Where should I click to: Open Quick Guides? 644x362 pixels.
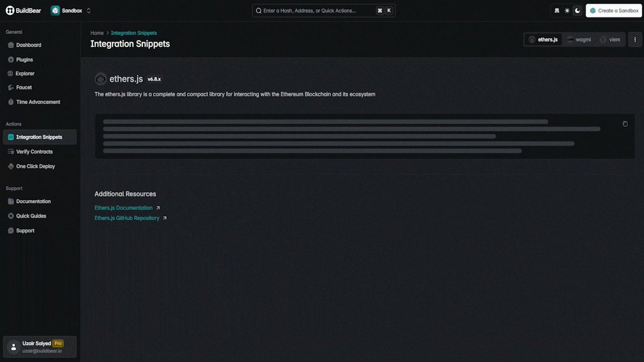40,216
